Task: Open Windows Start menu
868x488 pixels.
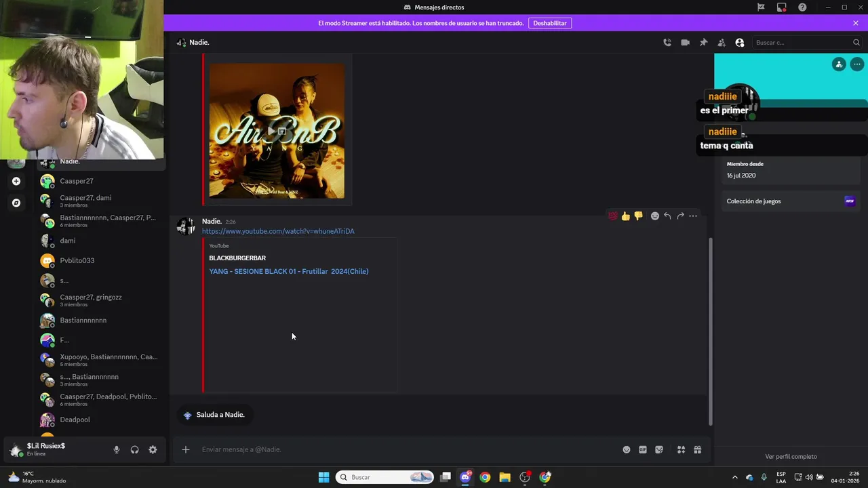Action: (323, 477)
